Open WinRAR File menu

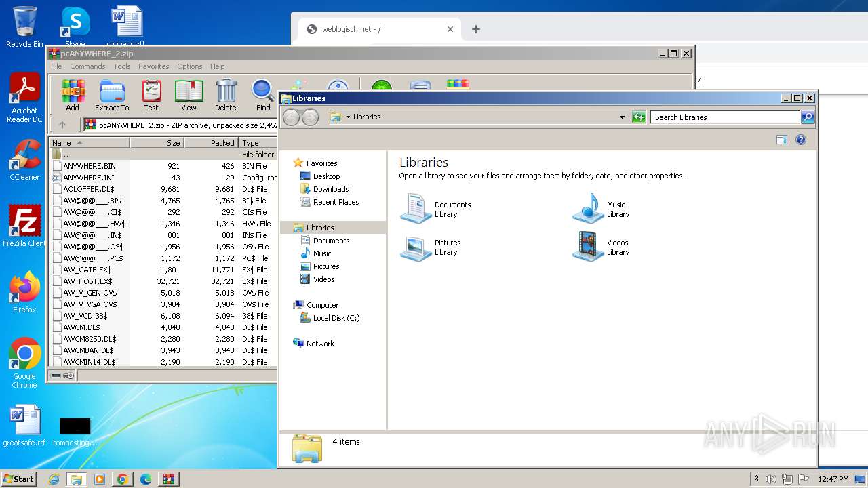pyautogui.click(x=56, y=66)
